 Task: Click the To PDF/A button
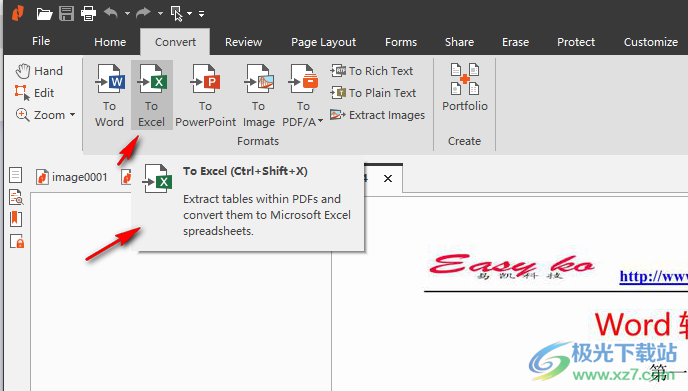(x=302, y=95)
